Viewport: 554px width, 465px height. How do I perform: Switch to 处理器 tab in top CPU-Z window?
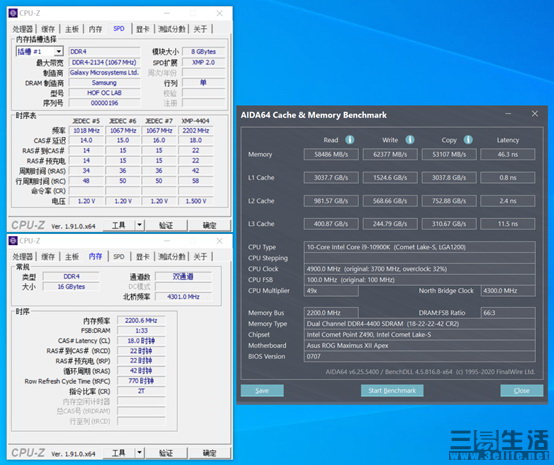[x=23, y=29]
